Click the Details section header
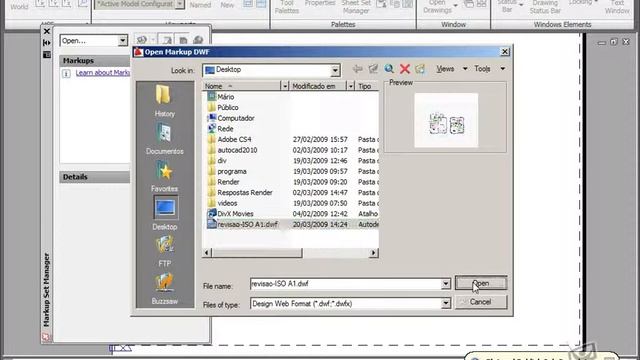Image resolution: width=640 pixels, height=360 pixels. (x=95, y=177)
